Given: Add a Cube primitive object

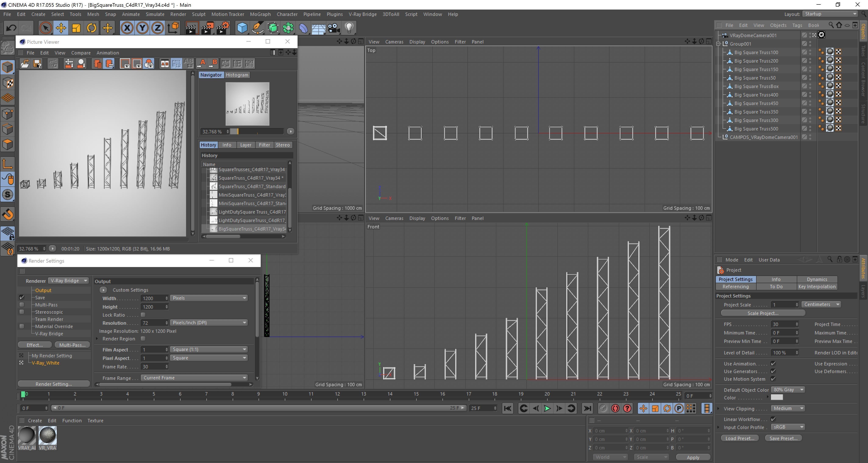Looking at the screenshot, I should point(242,28).
